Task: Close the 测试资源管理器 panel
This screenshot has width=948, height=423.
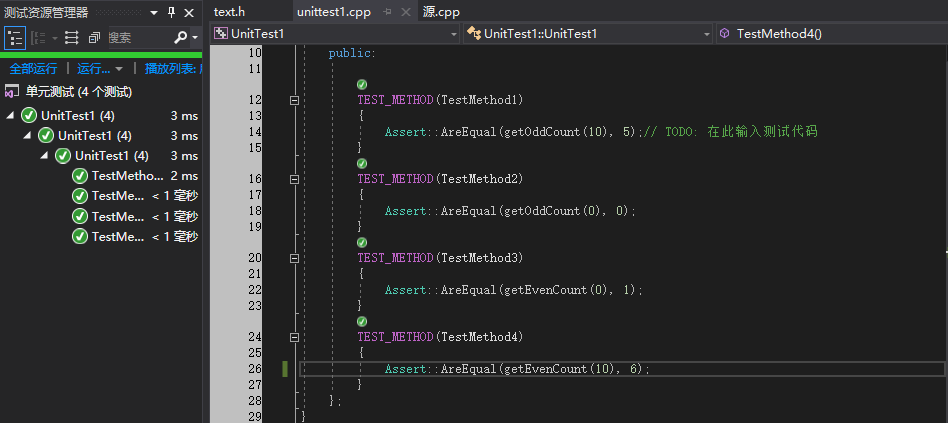Action: 189,13
